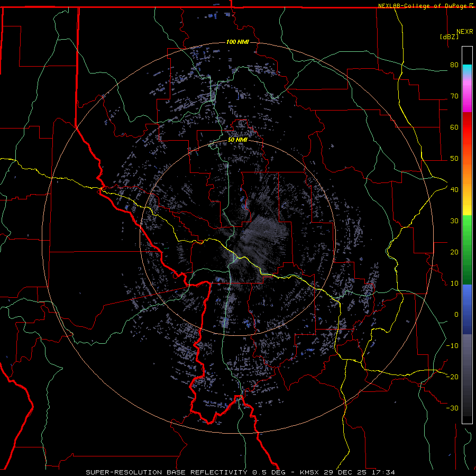Click the green segment of the color scale
This screenshot has width=476, height=476.
point(467,250)
